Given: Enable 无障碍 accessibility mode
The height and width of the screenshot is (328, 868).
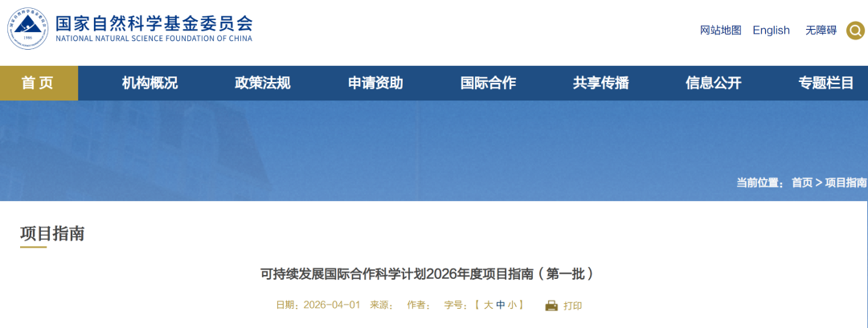Looking at the screenshot, I should coord(821,31).
